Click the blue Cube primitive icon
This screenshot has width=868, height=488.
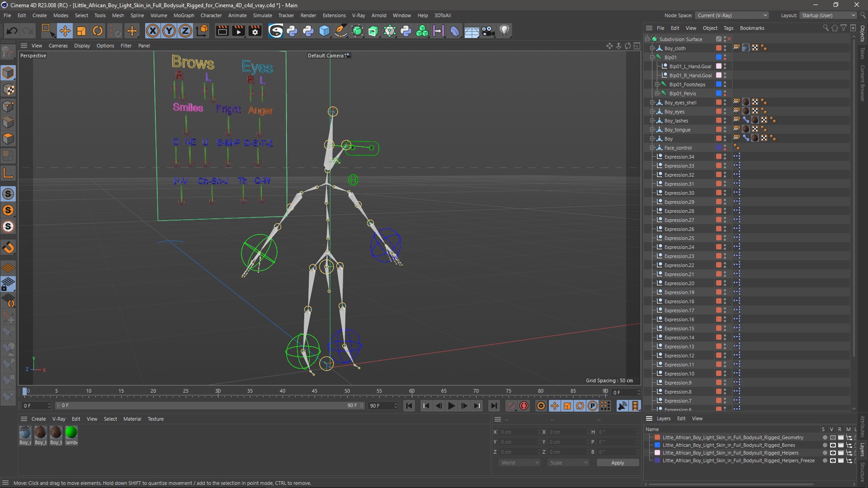(325, 31)
